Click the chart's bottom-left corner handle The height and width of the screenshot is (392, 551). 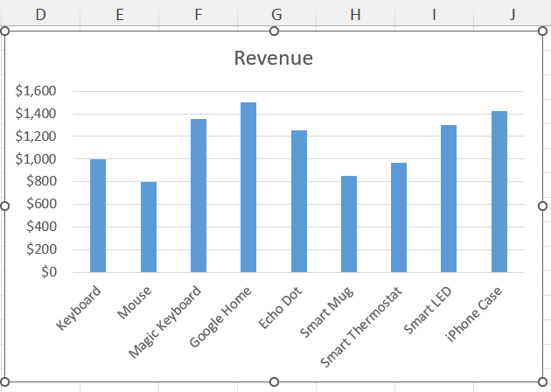pyautogui.click(x=5, y=381)
